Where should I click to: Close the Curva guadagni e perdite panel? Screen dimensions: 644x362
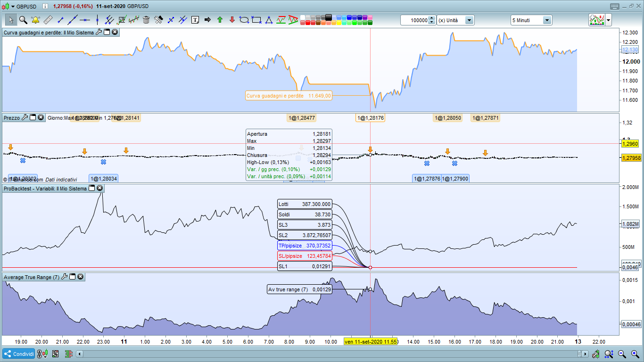115,32
